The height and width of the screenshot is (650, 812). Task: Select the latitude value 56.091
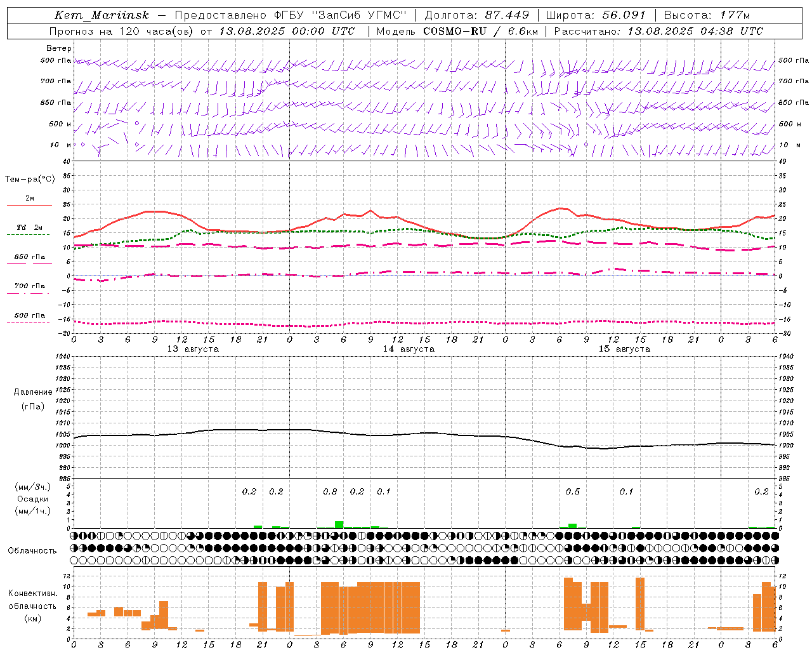click(x=624, y=15)
